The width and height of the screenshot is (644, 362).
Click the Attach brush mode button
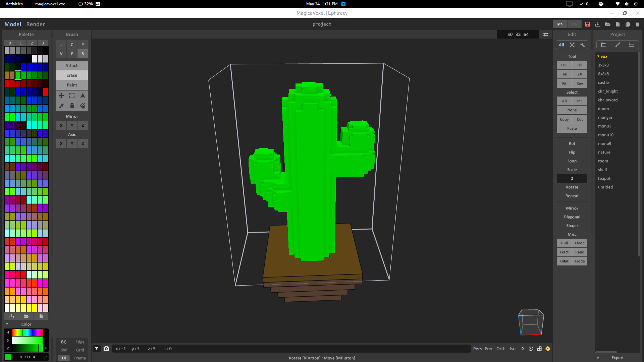pos(72,66)
